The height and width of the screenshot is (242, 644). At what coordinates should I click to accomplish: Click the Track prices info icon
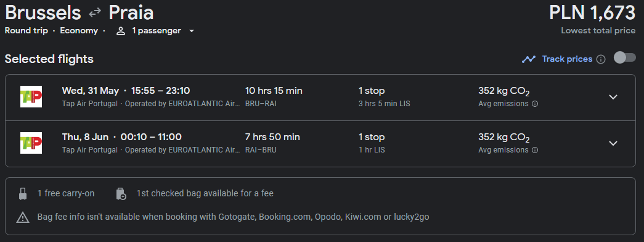click(x=601, y=59)
